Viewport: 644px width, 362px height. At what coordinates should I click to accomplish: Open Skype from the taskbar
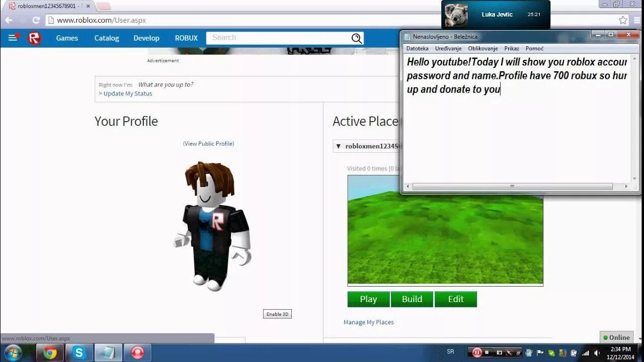79,352
